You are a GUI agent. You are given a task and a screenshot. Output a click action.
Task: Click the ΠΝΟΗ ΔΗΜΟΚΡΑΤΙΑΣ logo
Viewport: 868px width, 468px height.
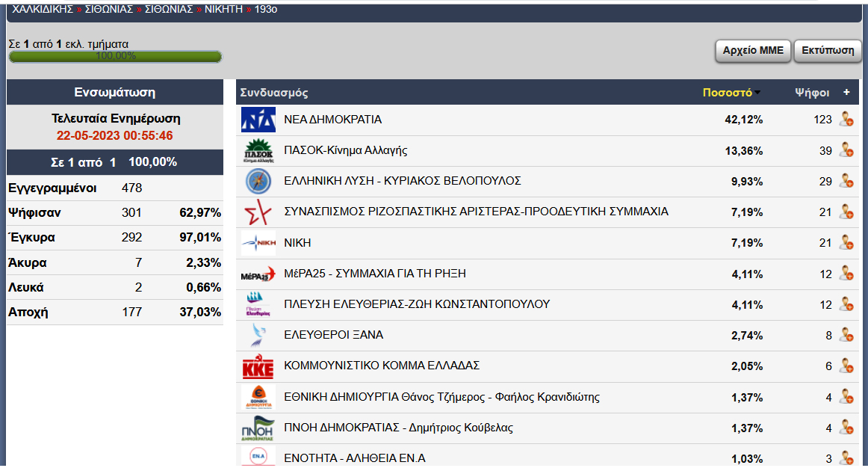pyautogui.click(x=258, y=428)
